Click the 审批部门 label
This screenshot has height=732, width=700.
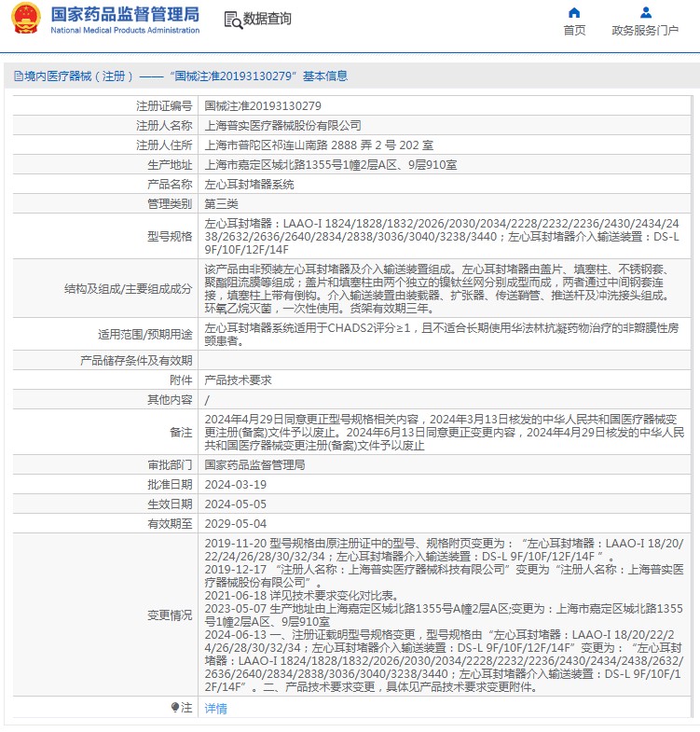point(170,465)
